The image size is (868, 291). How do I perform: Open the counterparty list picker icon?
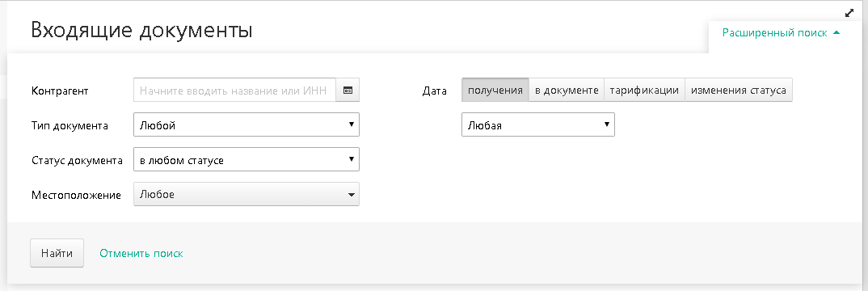(348, 91)
